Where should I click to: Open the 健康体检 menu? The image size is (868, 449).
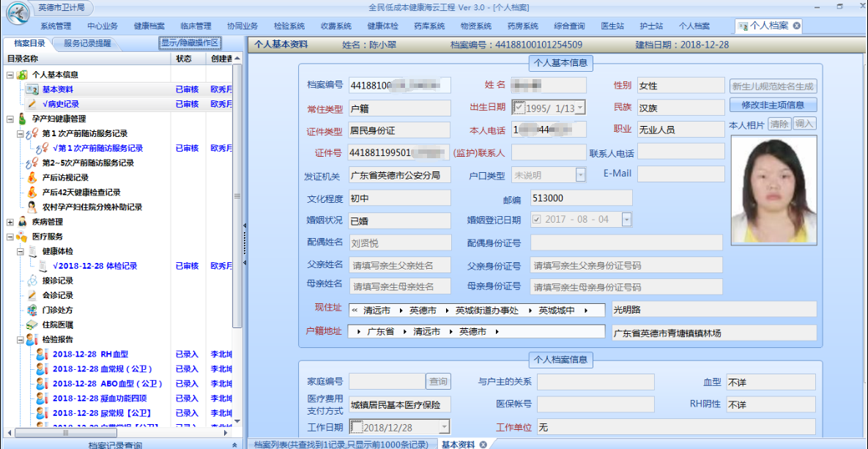382,26
